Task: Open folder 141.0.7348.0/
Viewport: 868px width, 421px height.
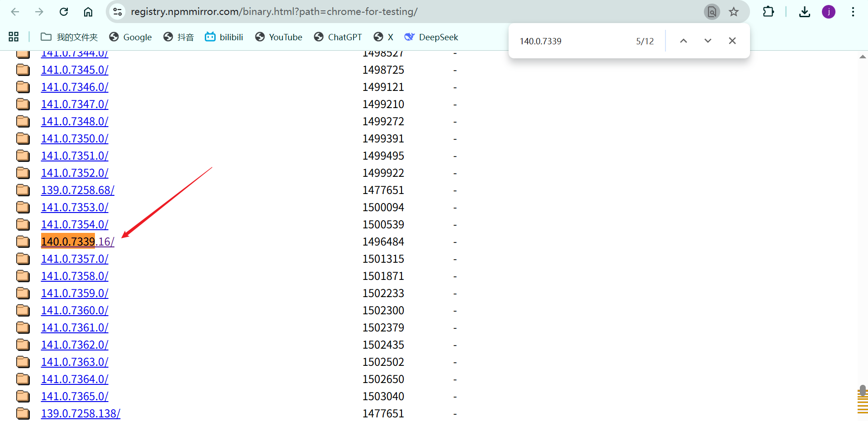Action: 75,122
